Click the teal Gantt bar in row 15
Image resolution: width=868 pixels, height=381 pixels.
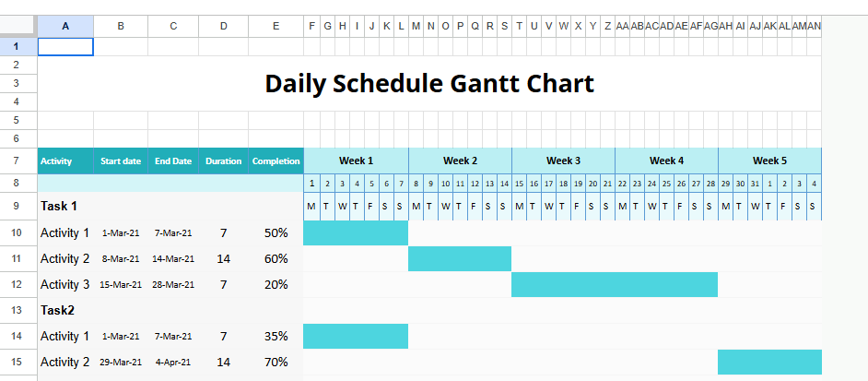769,362
